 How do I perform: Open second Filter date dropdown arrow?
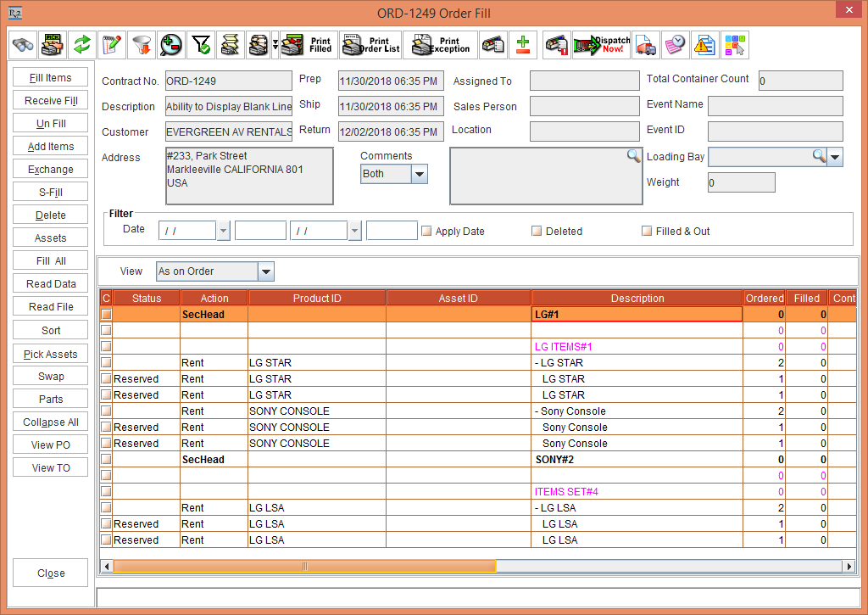tap(355, 231)
